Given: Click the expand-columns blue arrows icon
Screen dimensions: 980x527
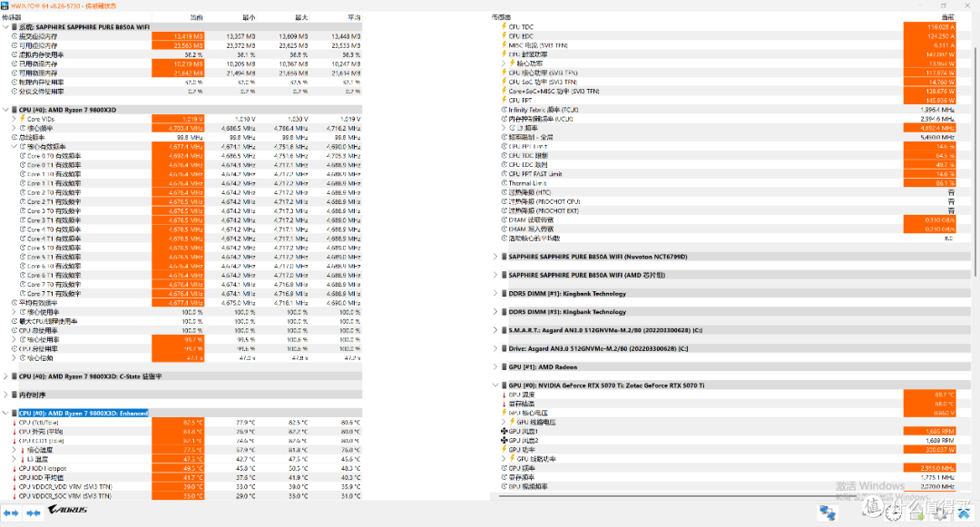Looking at the screenshot, I should [11, 512].
